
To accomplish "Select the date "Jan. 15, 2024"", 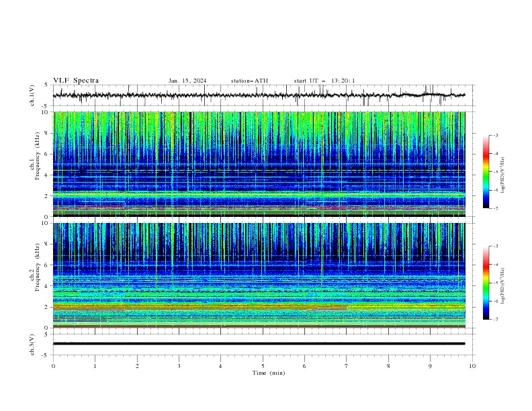I will (x=187, y=81).
